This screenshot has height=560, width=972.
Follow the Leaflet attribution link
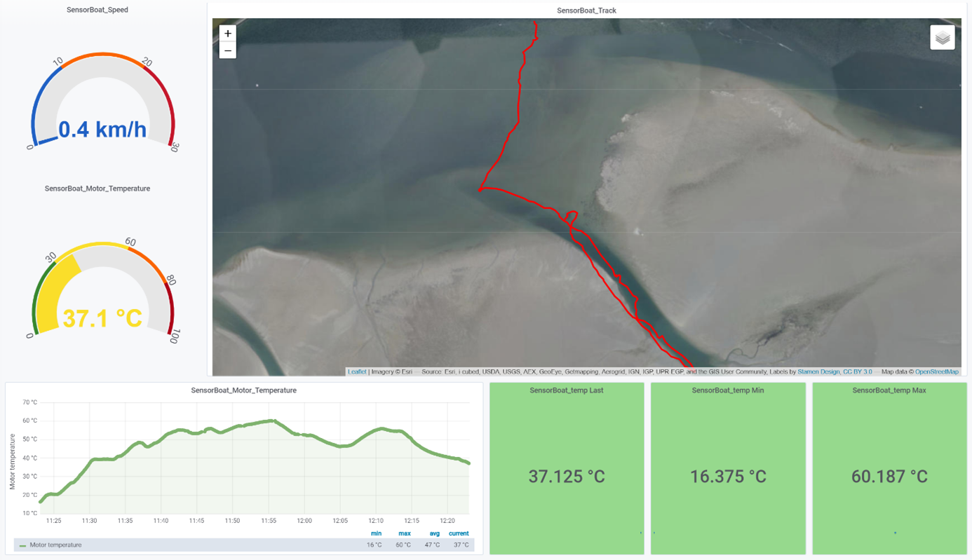pos(357,371)
